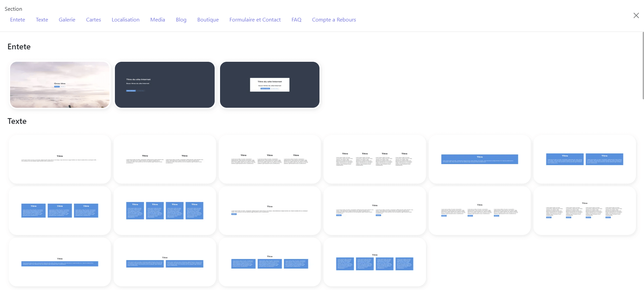Go to the Galerie category
Screen dimensions: 644x290
pyautogui.click(x=67, y=20)
